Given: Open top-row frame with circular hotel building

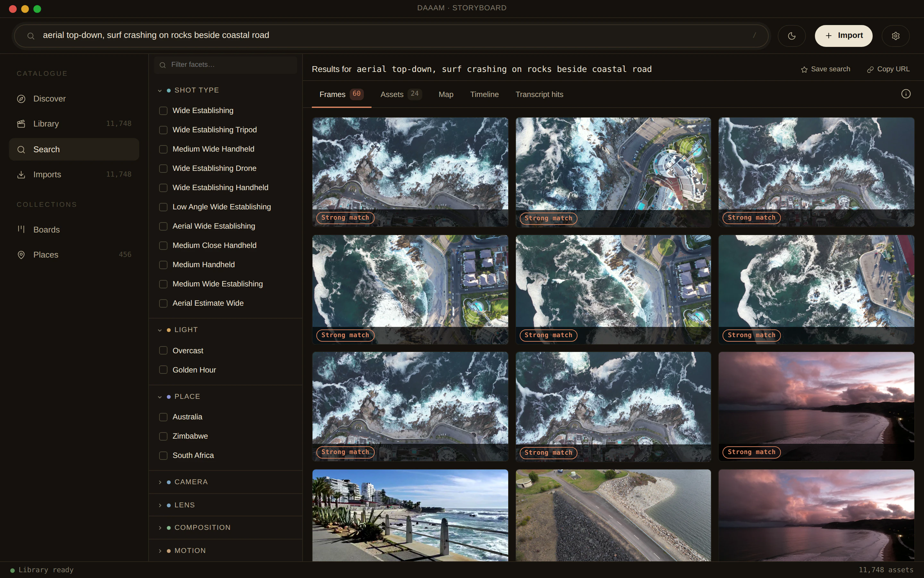Looking at the screenshot, I should [613, 172].
